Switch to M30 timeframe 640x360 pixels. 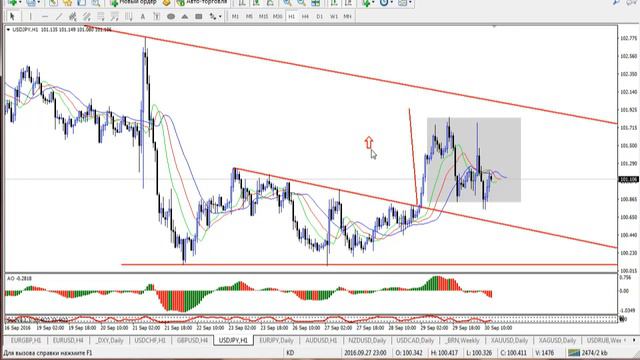(x=278, y=17)
